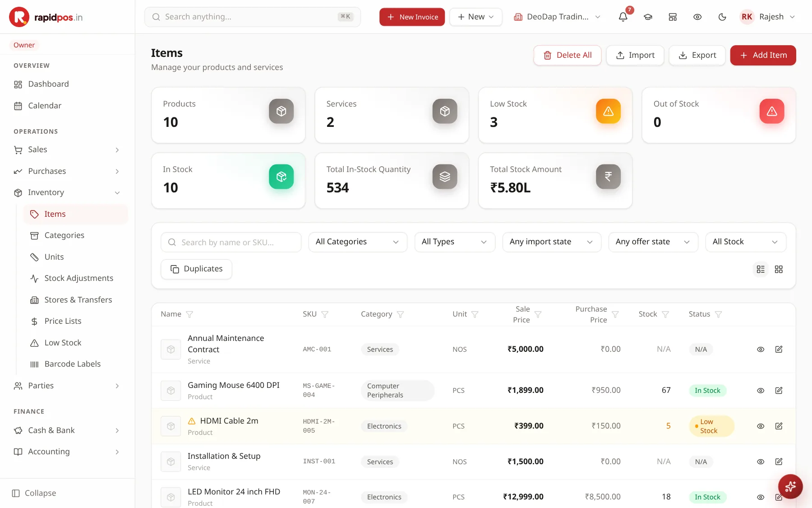Open the store icon in top bar
The height and width of the screenshot is (508, 812).
coord(673,17)
